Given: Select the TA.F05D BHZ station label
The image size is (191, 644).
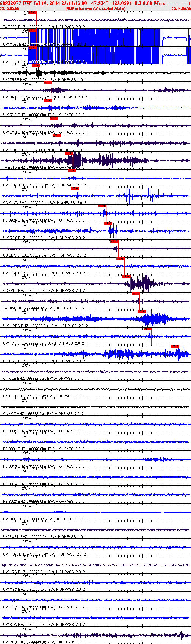Looking at the screenshot, I should (14, 308).
